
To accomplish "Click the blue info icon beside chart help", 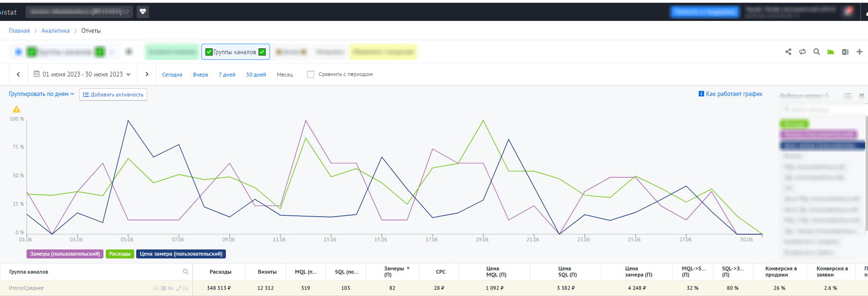I will click(701, 94).
